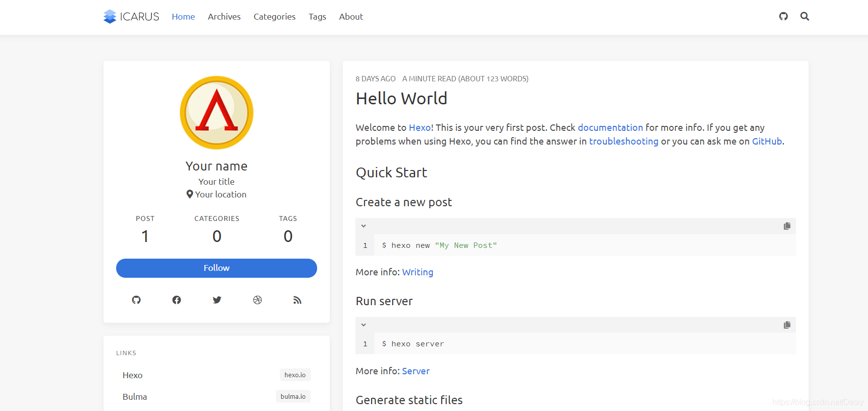868x411 pixels.
Task: Open the Tags page
Action: [x=317, y=17]
